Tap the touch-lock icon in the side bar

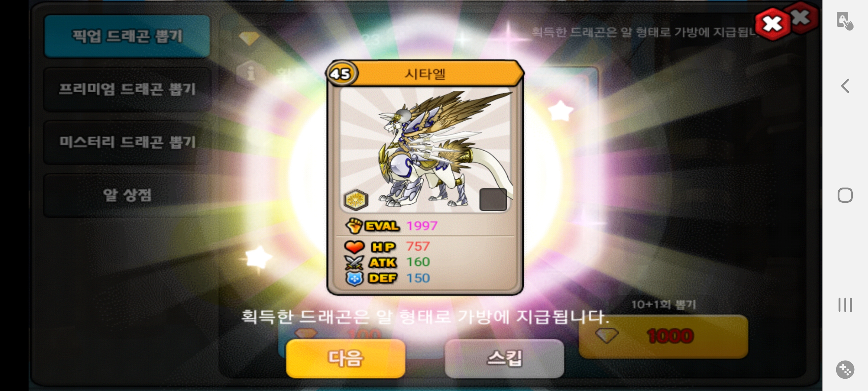pos(845,21)
